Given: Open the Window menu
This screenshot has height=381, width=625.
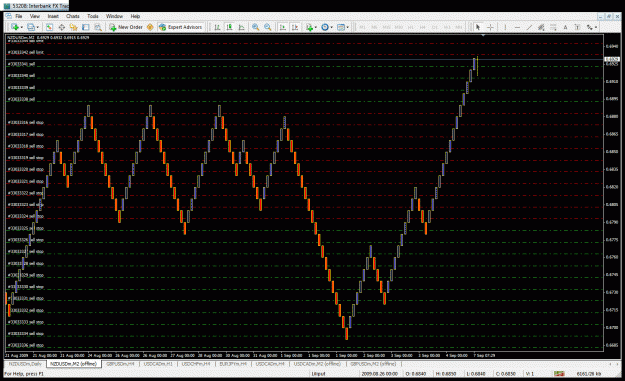Looking at the screenshot, I should point(114,16).
